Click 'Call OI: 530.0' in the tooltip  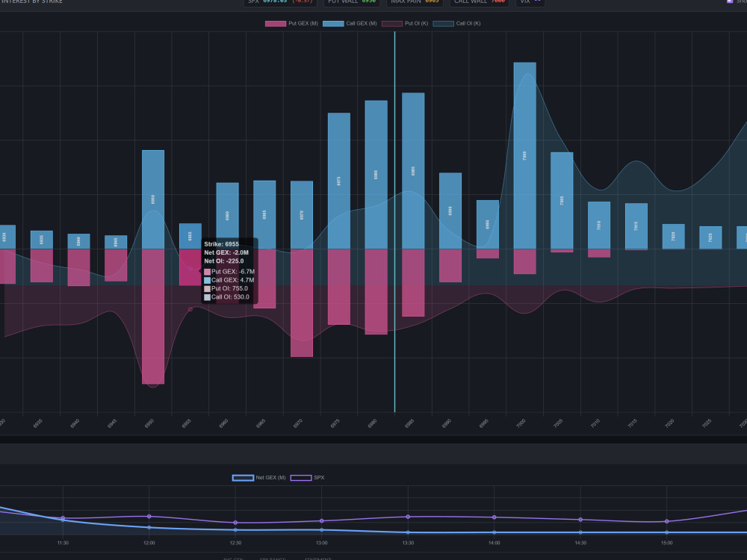227,297
